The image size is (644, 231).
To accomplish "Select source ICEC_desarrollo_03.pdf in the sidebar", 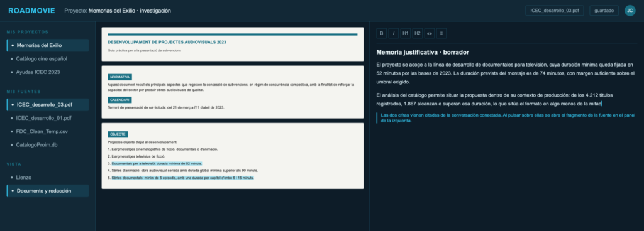I will (48, 104).
